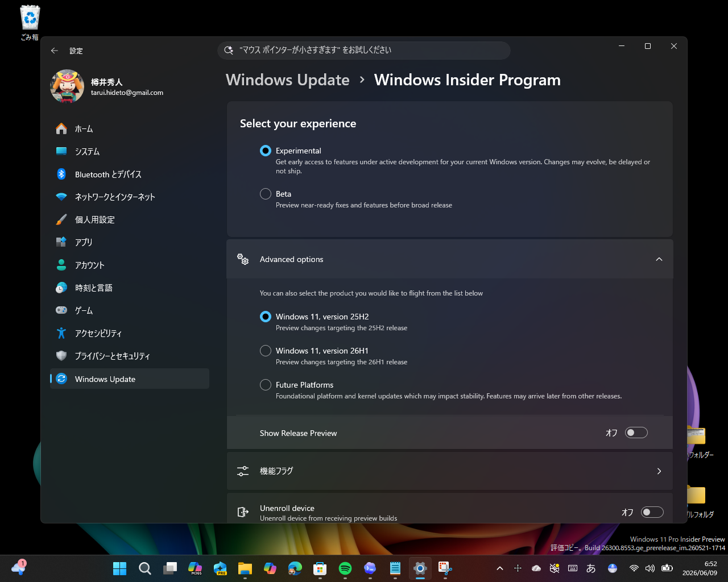Screen dimensions: 728x582
Task: Launch the M365 Copilot taskbar app
Action: point(195,568)
